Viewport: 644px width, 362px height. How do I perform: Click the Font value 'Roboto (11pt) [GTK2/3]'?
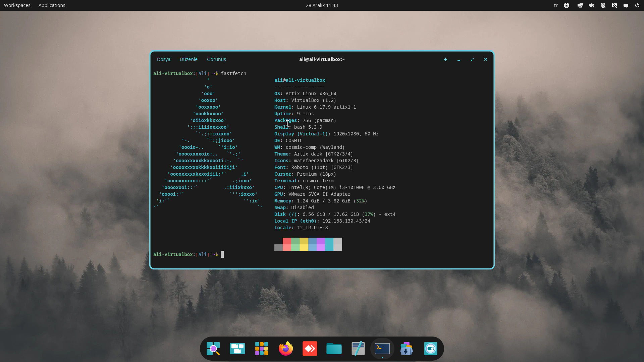pyautogui.click(x=322, y=167)
